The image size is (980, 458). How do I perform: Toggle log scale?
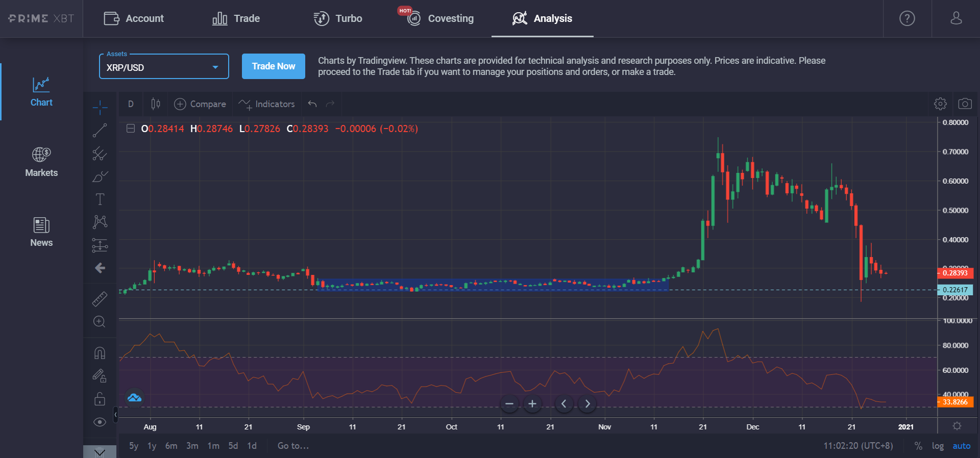click(938, 446)
